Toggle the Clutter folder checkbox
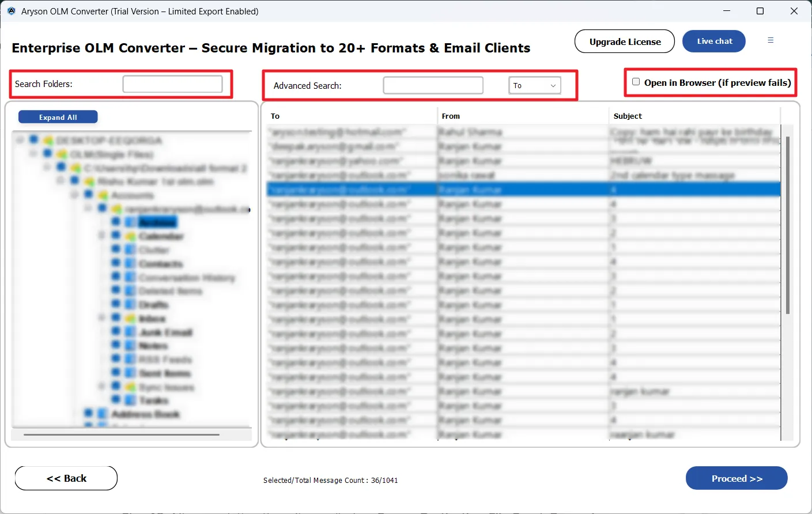The height and width of the screenshot is (514, 812). click(116, 250)
